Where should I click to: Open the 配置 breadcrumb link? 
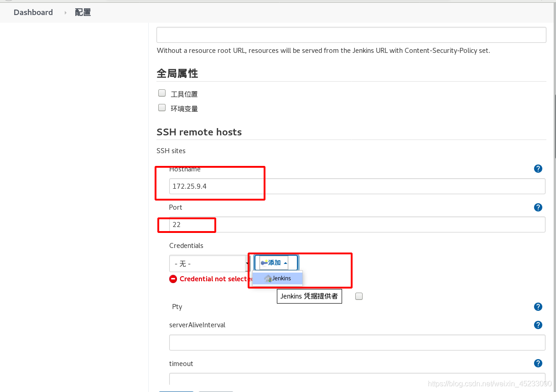coord(83,12)
